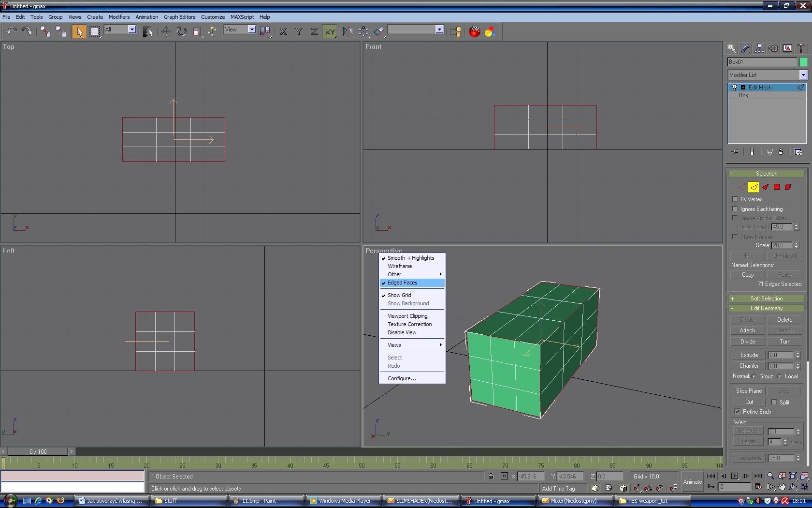Open the Hierarchy command panel tab
The image size is (812, 508).
pos(759,48)
